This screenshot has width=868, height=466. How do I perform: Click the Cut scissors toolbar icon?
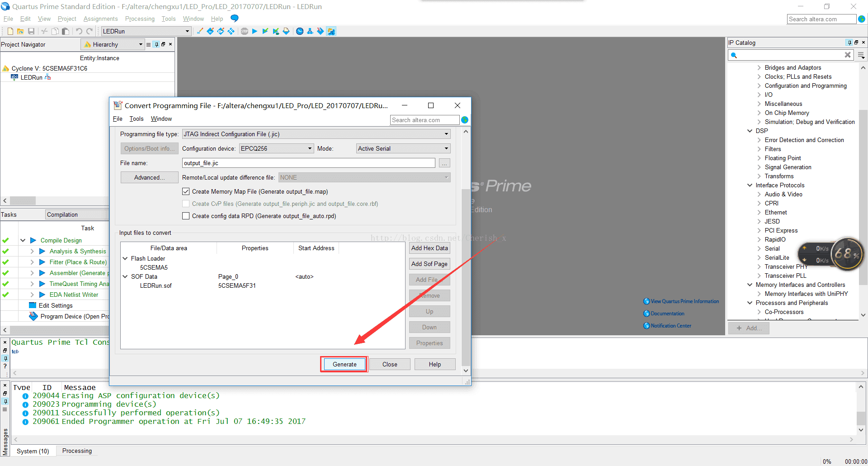(44, 31)
